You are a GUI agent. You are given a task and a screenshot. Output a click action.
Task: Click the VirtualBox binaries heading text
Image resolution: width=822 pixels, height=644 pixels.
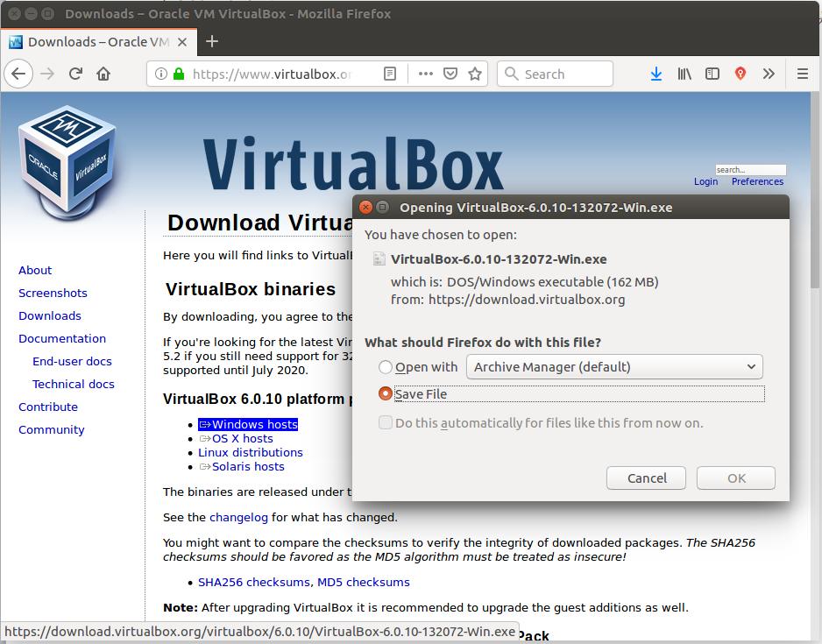[251, 289]
